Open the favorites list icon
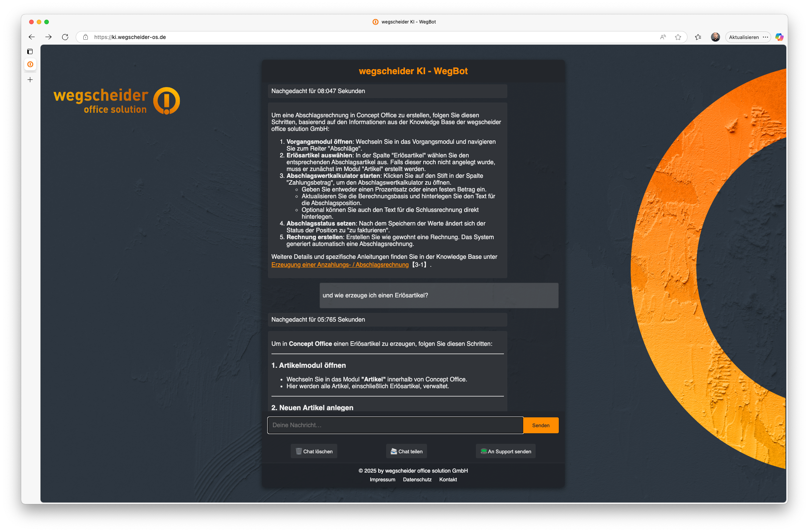Viewport: 809px width, 532px height. 698,37
